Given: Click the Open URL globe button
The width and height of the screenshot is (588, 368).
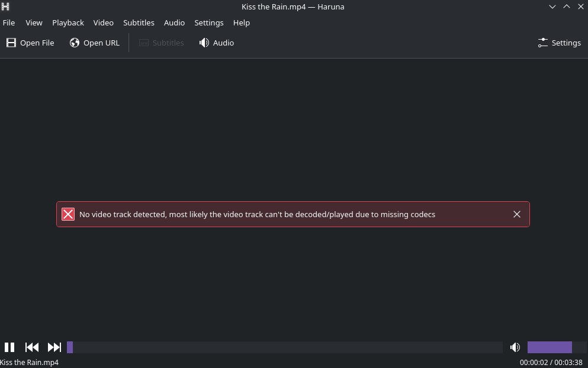Looking at the screenshot, I should point(95,43).
